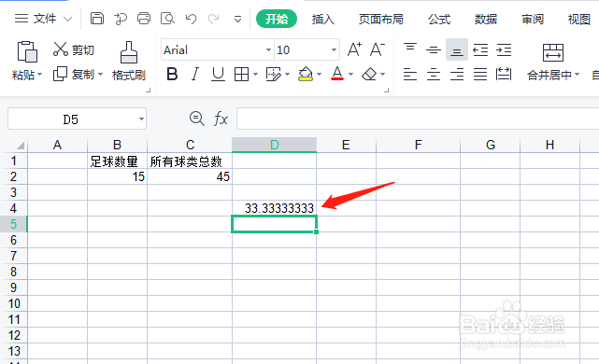
Task: Open quick access toolbar customize dropdown
Action: click(237, 19)
